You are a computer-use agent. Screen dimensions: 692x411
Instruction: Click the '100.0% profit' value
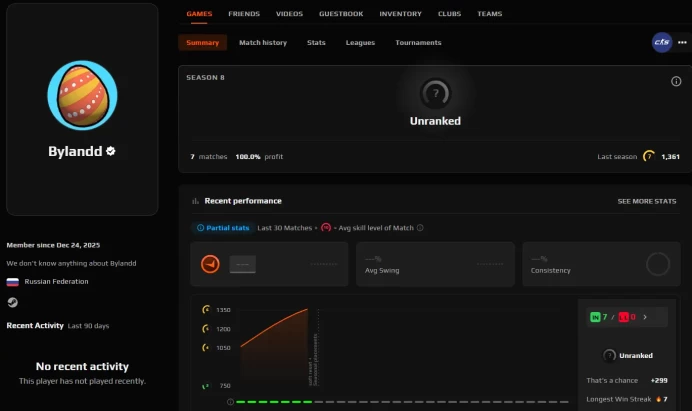point(259,157)
